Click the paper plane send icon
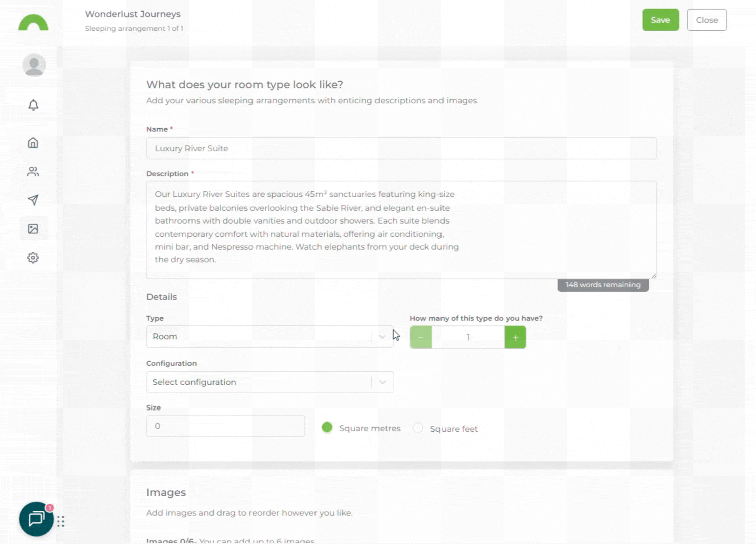This screenshot has width=756, height=544. (33, 200)
